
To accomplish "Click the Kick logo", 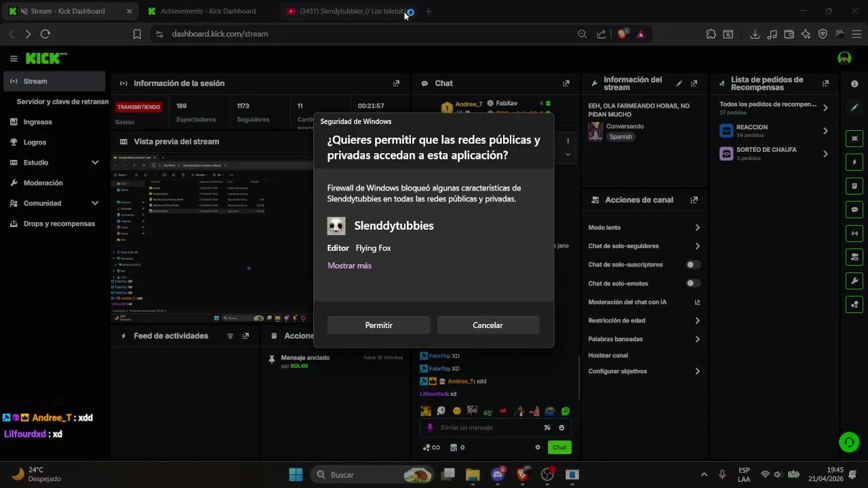I will 46,58.
